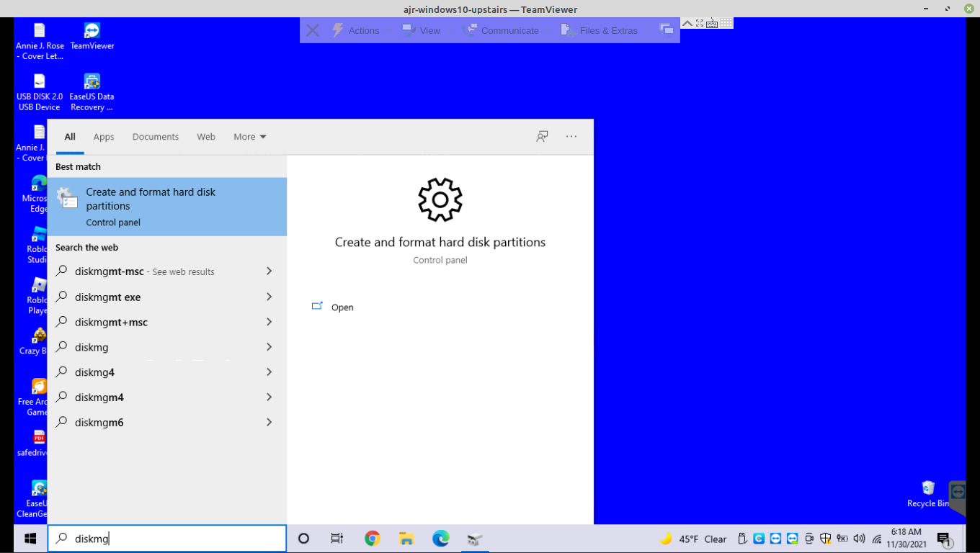This screenshot has width=980, height=553.
Task: Click the Windows Start button
Action: 30,539
